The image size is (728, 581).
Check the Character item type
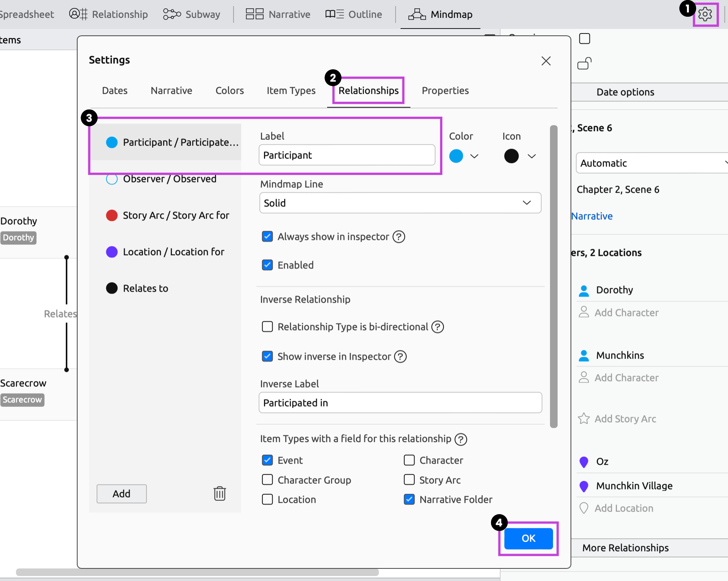[x=409, y=460]
